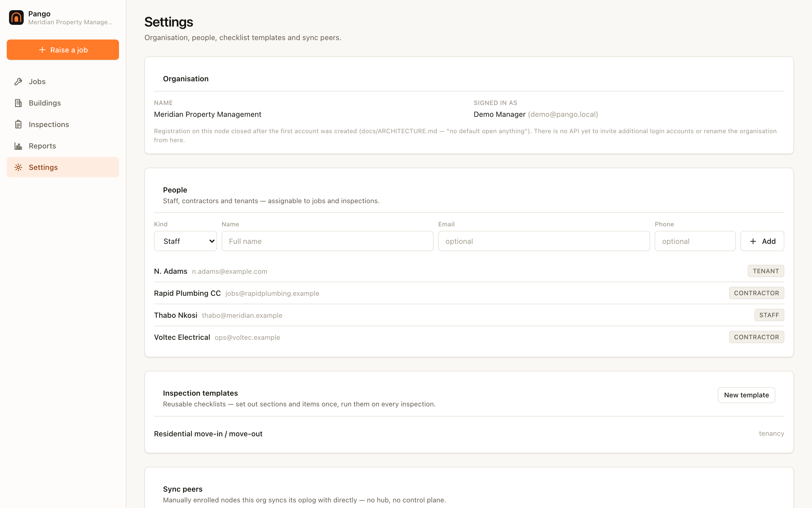The image size is (812, 508).
Task: Click the Inspections clipboard icon
Action: pos(18,124)
